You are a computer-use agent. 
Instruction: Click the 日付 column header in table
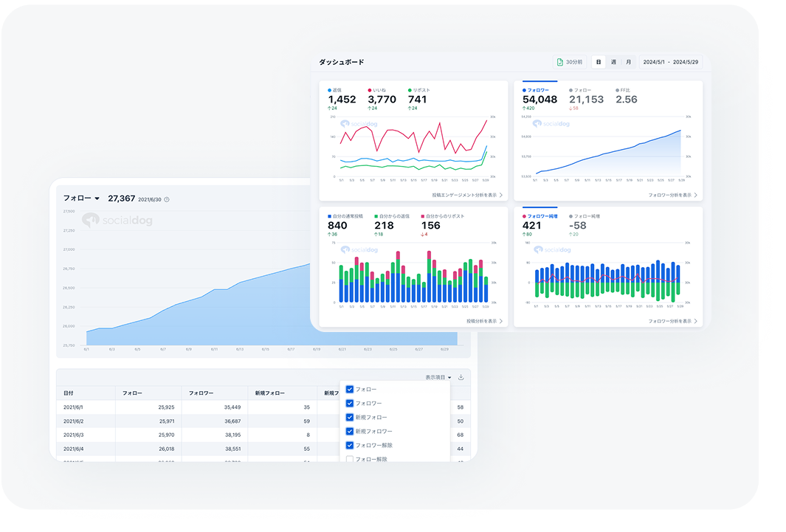69,393
